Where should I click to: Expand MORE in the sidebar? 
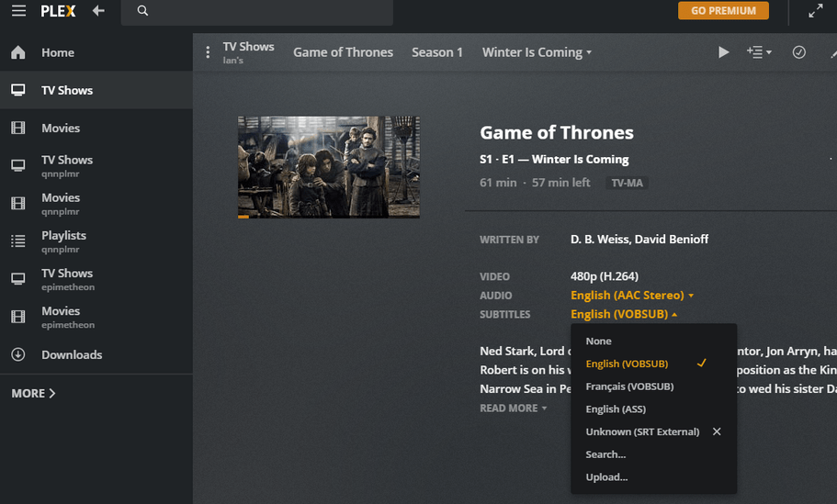33,394
